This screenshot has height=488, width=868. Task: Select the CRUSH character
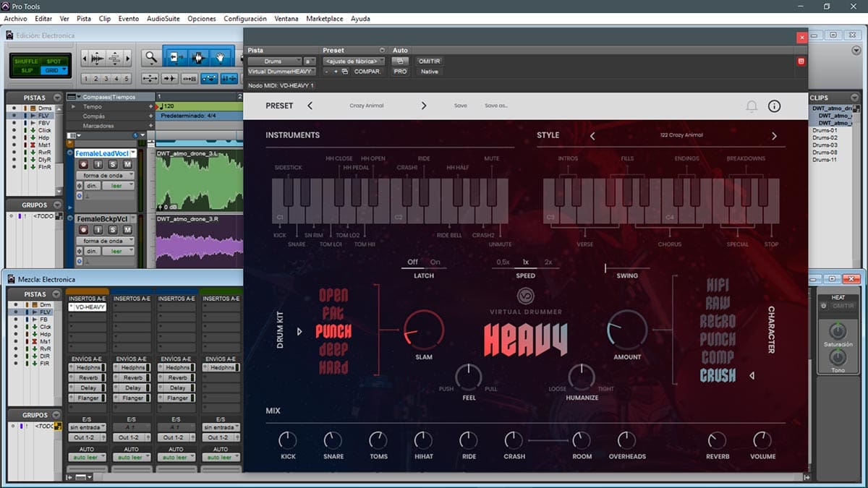point(718,375)
